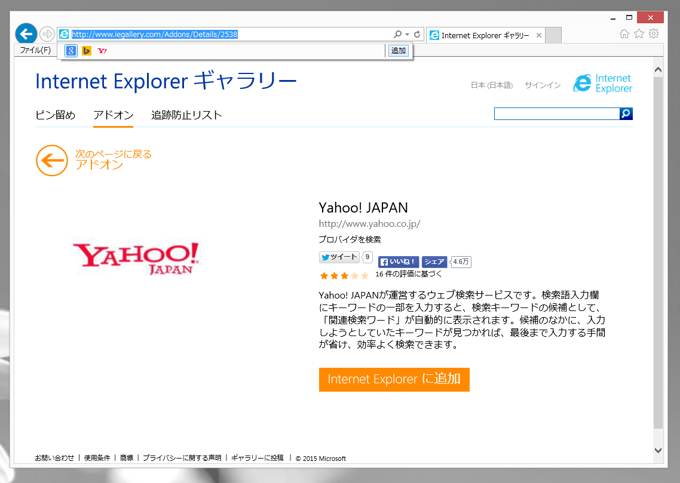Image resolution: width=680 pixels, height=483 pixels.
Task: Refresh the page with the reload icon
Action: (x=417, y=34)
